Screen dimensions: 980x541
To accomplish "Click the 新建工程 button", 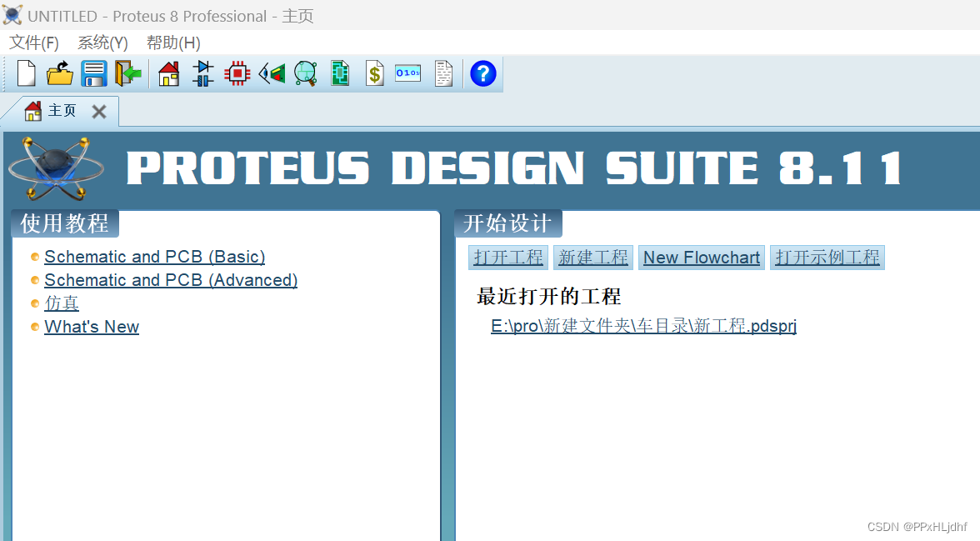I will [593, 258].
